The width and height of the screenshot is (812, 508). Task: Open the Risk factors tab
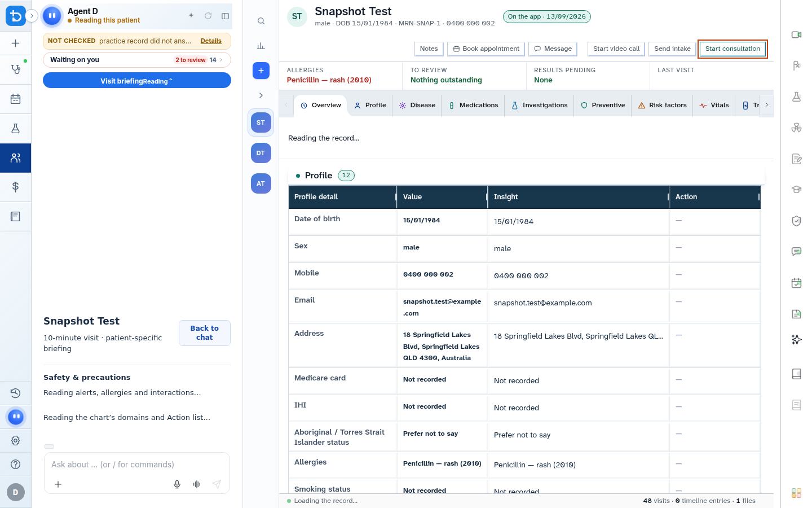pyautogui.click(x=663, y=106)
